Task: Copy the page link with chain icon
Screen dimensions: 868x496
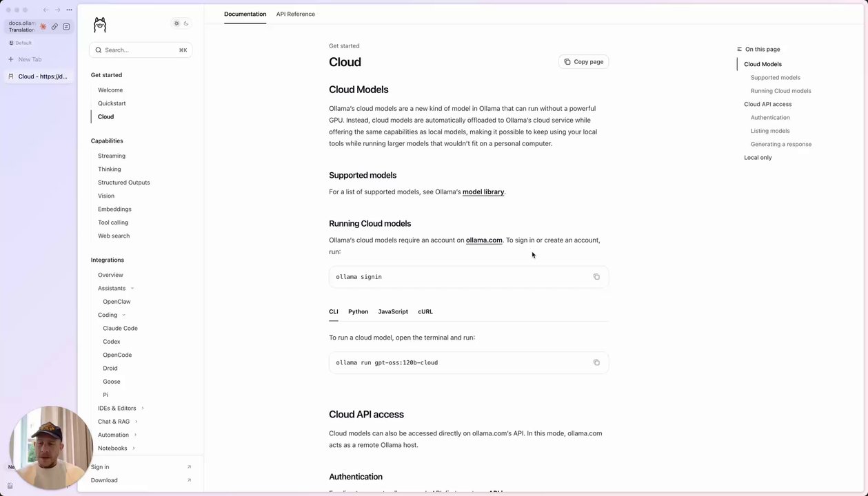Action: click(54, 27)
